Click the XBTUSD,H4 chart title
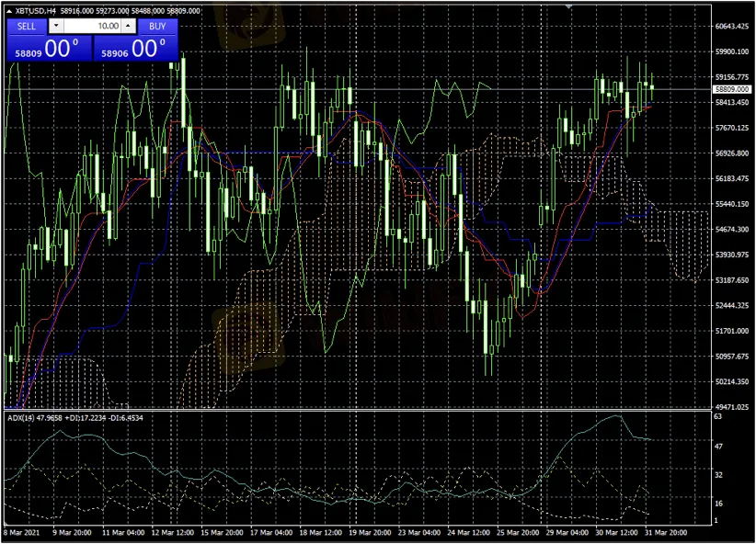756x544 pixels. 37,11
